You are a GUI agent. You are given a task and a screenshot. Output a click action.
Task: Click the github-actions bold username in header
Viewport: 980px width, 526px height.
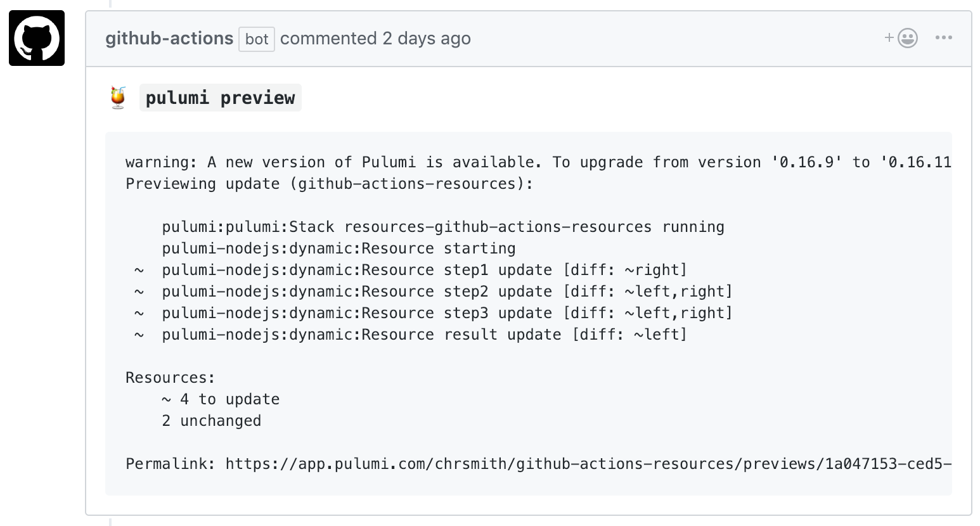pyautogui.click(x=169, y=38)
